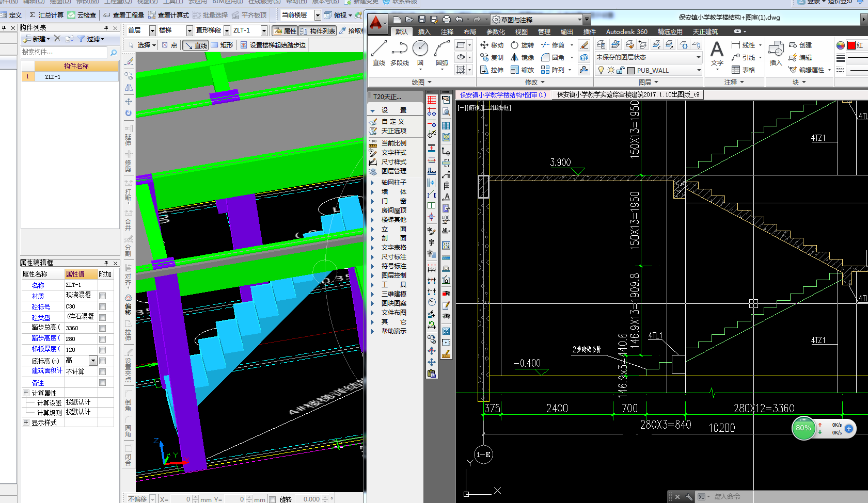Screen dimensions: 868x503
Task: Click the Stretch (拉伸) tool in AutoCAD ribbon
Action: coord(492,70)
